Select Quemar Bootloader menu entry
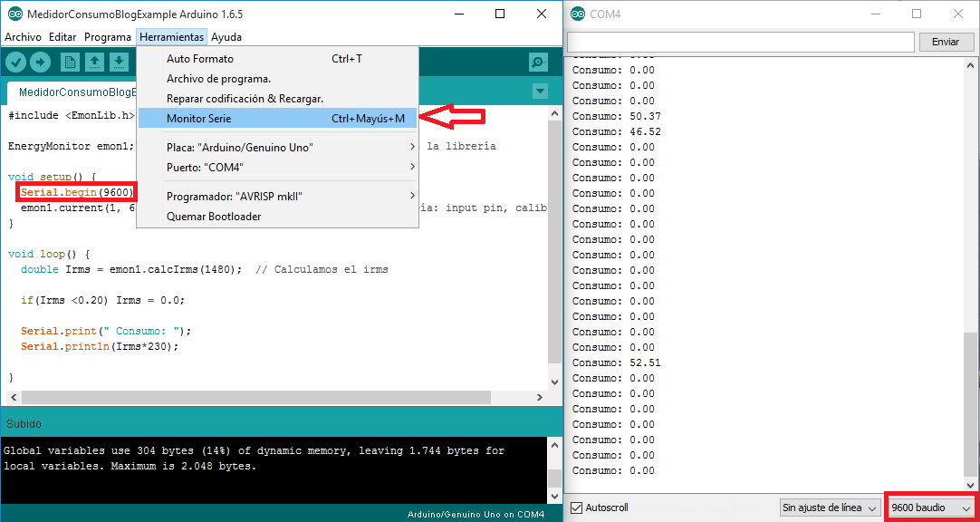This screenshot has height=522, width=980. click(277, 217)
